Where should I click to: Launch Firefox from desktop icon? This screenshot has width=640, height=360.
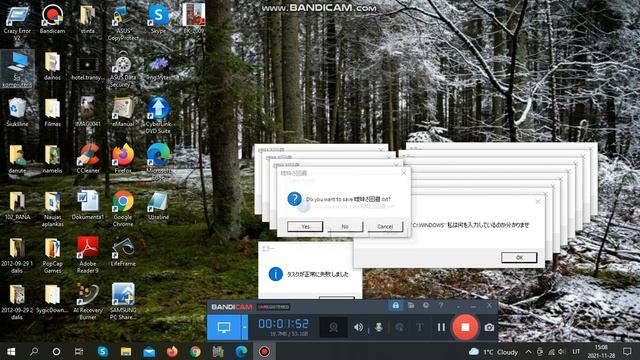pos(123,159)
